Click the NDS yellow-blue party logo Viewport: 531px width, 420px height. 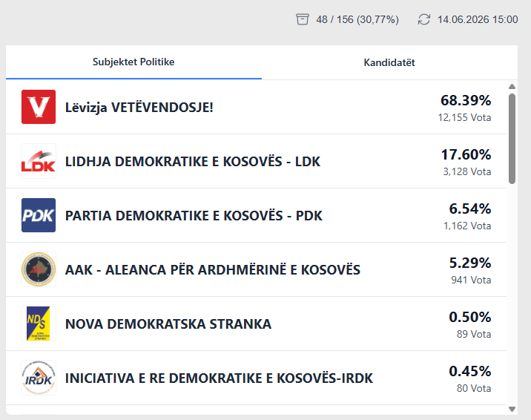point(39,324)
